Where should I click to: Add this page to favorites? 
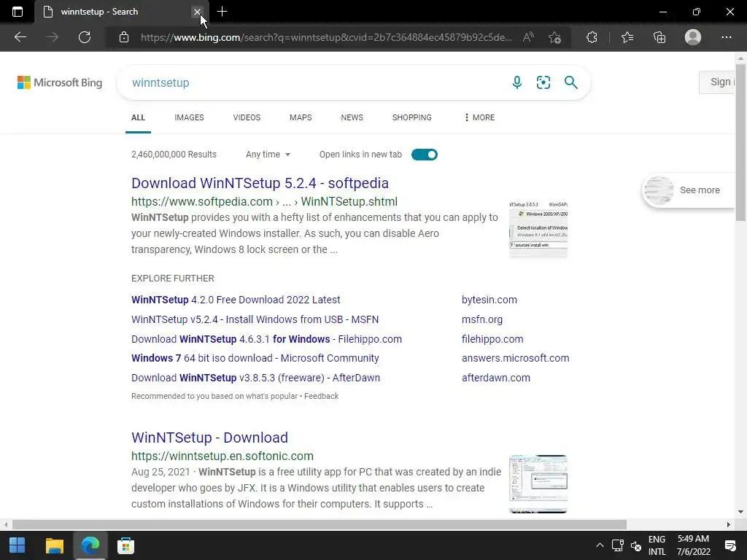554,37
